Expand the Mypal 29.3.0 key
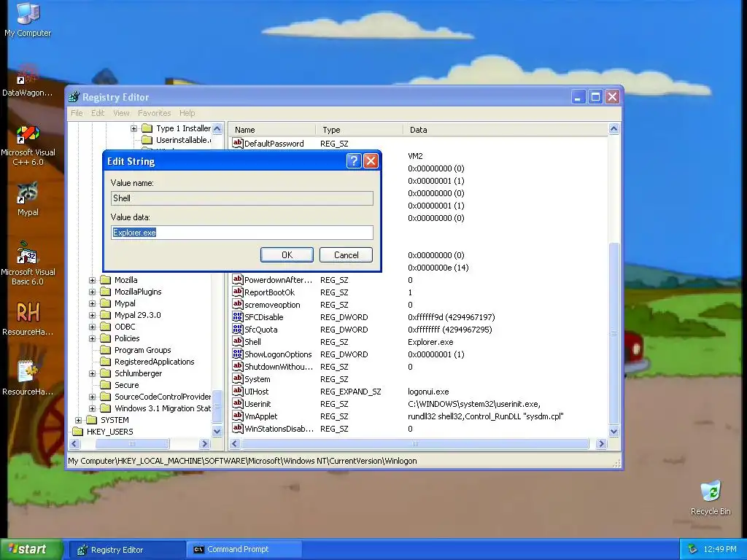Viewport: 747px width, 560px height. (93, 315)
